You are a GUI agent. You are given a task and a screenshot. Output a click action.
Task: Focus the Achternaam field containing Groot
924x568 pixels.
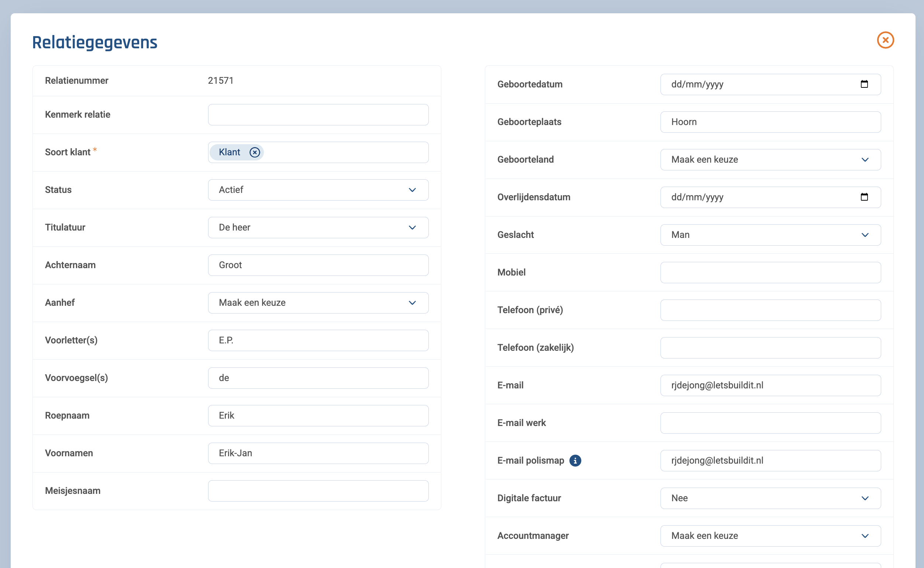(x=318, y=265)
